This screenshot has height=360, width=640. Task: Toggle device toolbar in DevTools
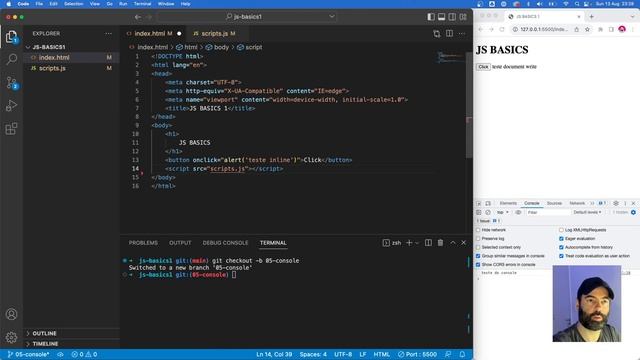(x=488, y=203)
